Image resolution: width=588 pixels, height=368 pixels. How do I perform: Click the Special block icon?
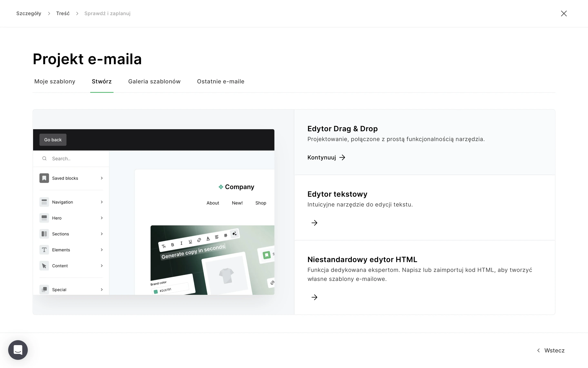tap(44, 290)
